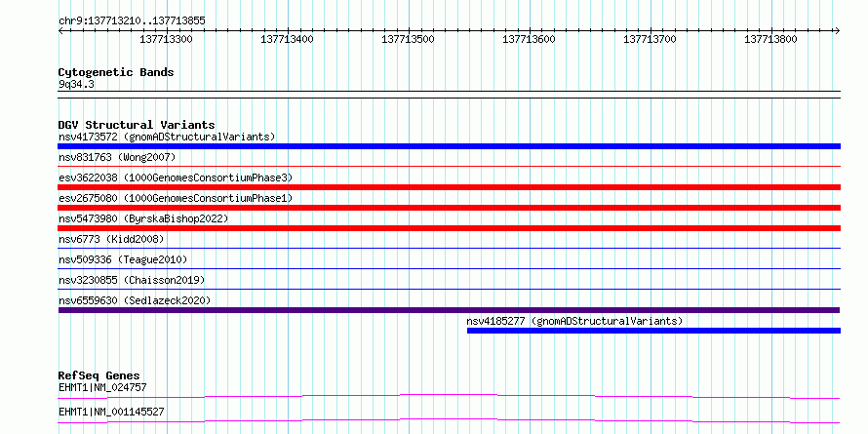Click ruler position 137713500
868x434 pixels.
pyautogui.click(x=408, y=39)
